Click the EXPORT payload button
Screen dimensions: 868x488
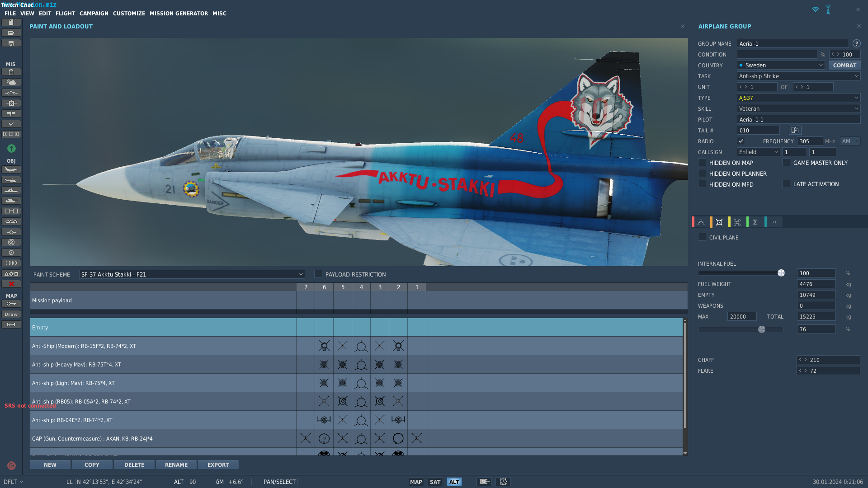(218, 465)
